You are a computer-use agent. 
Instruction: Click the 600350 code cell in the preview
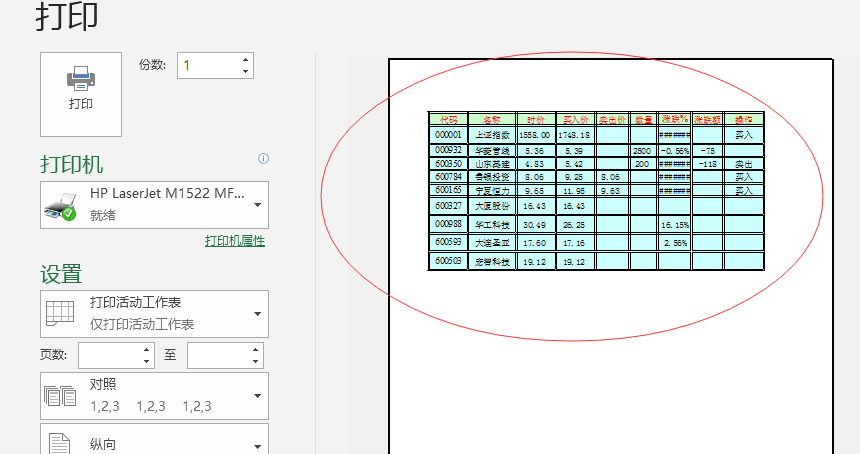click(x=448, y=163)
